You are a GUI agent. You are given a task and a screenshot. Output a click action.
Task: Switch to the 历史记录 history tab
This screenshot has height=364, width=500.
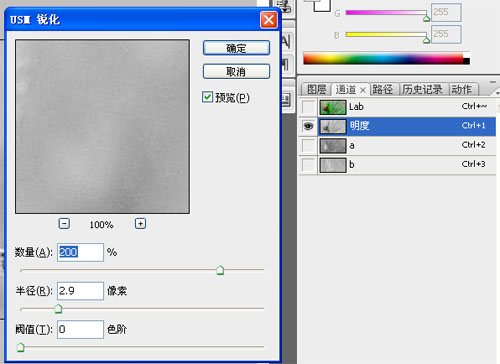tap(422, 89)
